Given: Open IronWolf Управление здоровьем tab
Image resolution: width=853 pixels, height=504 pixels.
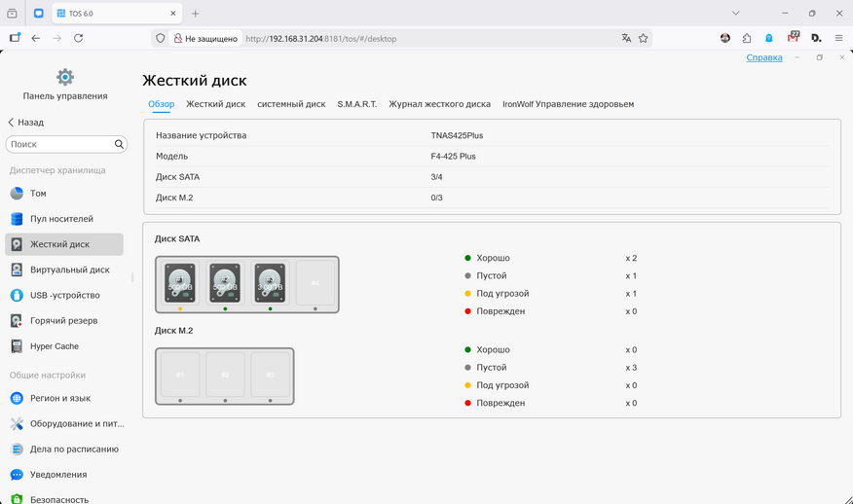Looking at the screenshot, I should pyautogui.click(x=568, y=104).
